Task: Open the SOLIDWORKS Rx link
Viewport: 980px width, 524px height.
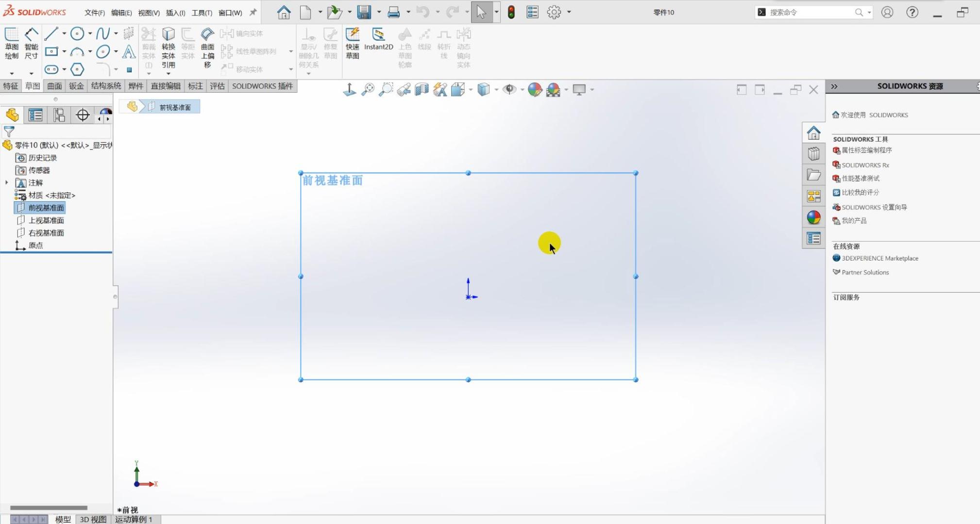Action: coord(865,165)
